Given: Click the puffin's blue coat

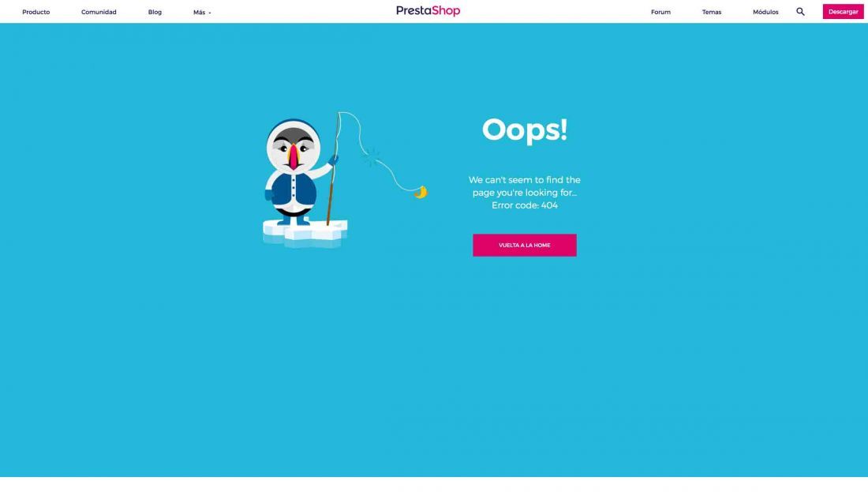Looking at the screenshot, I should pyautogui.click(x=294, y=191).
